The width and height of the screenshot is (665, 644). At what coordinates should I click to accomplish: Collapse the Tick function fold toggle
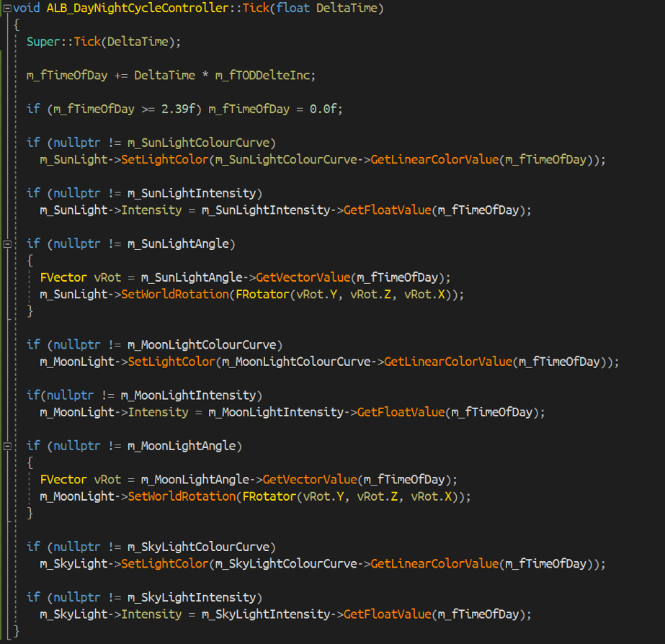pos(7,8)
